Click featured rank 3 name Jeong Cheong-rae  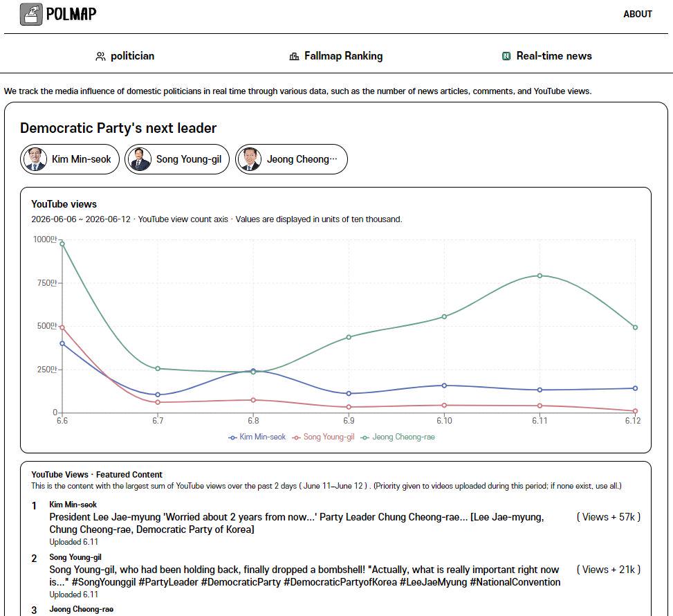81,610
